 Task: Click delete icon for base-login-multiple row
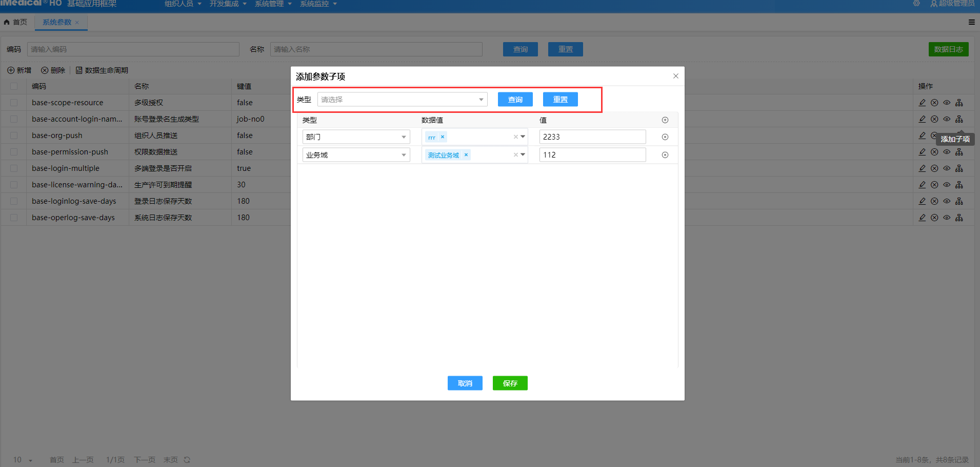(x=934, y=168)
